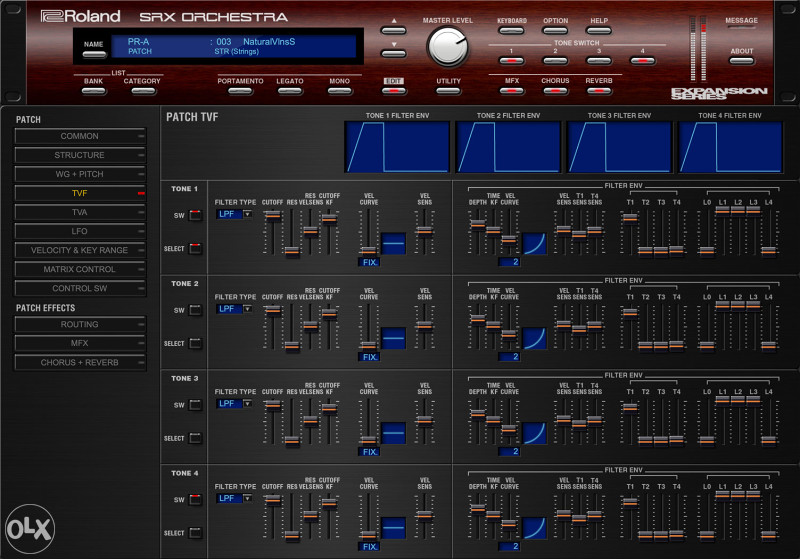The height and width of the screenshot is (559, 800).
Task: Click the patch up arrow button
Action: 393,30
